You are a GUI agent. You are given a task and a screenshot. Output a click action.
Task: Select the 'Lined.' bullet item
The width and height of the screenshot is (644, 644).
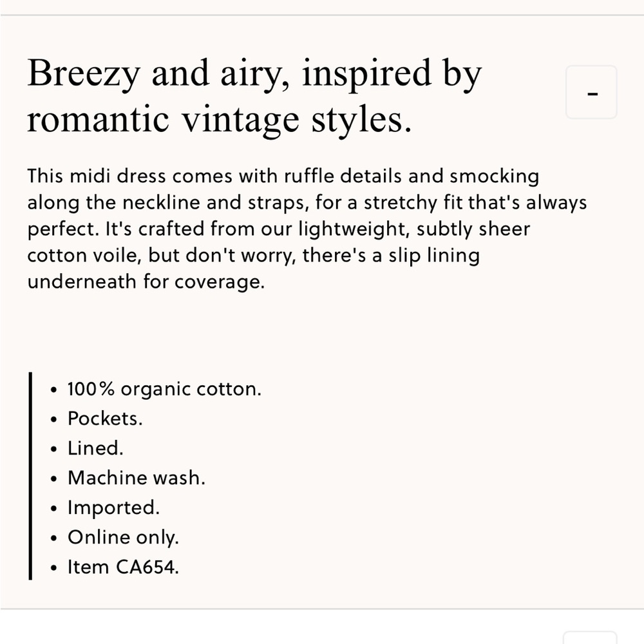click(95, 448)
